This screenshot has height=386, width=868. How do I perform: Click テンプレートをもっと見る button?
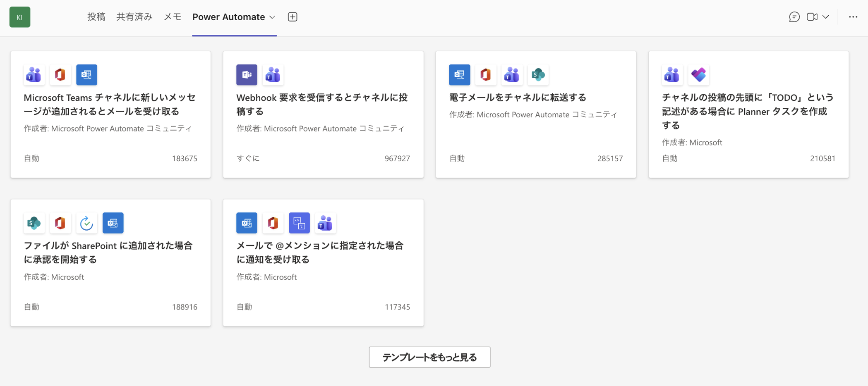(x=429, y=357)
